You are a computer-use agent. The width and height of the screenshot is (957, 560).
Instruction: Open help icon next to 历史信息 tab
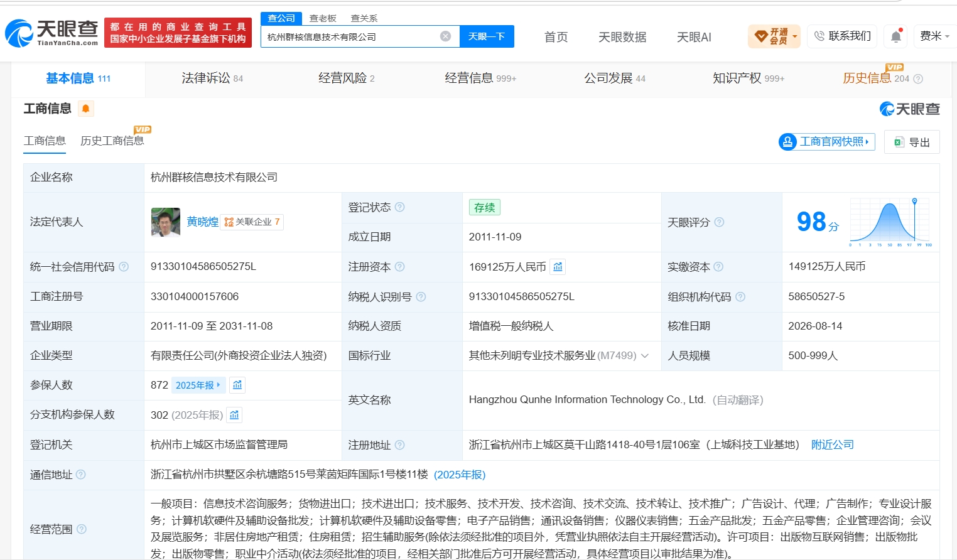point(918,78)
